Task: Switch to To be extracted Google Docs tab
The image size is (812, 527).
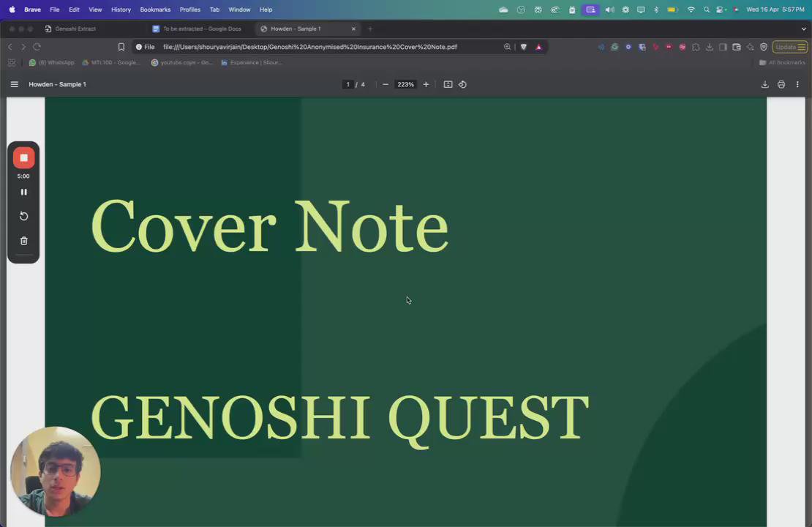Action: click(197, 29)
